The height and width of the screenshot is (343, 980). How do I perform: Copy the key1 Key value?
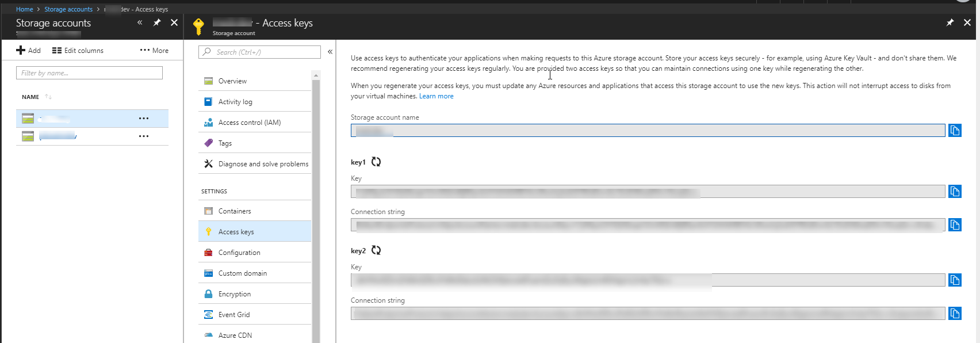[x=955, y=191]
